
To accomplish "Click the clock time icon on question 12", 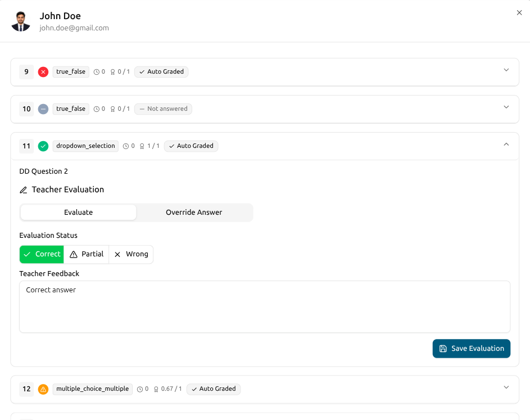I will (x=140, y=389).
